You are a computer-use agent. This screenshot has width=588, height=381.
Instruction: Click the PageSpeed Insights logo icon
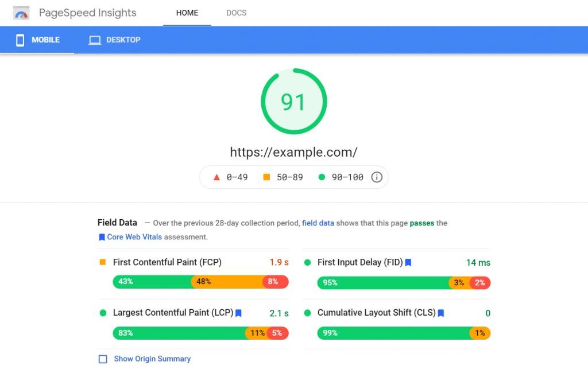tap(21, 13)
